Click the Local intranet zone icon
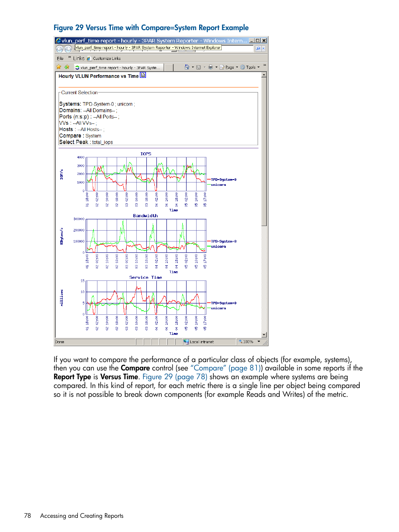The height and width of the screenshot is (532, 399). pos(186,342)
